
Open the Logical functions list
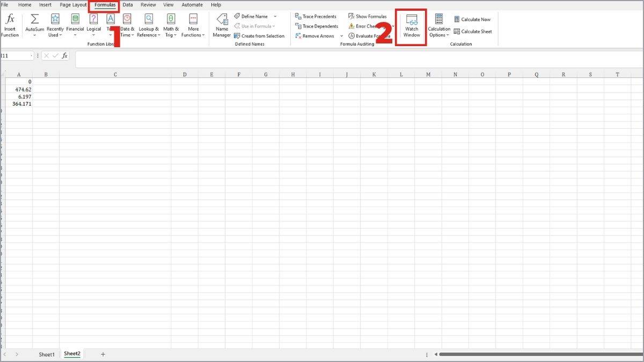(94, 26)
